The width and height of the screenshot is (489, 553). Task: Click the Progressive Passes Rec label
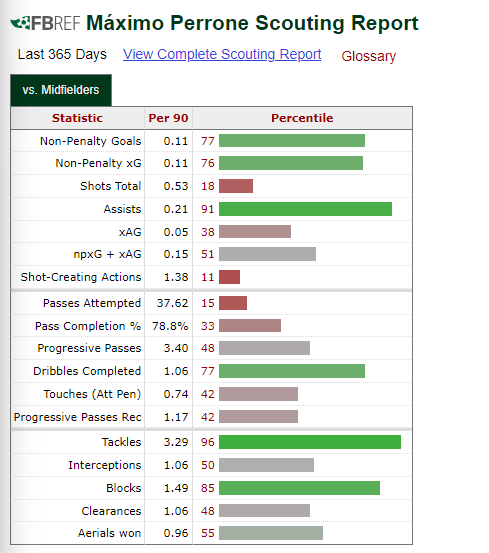(78, 417)
